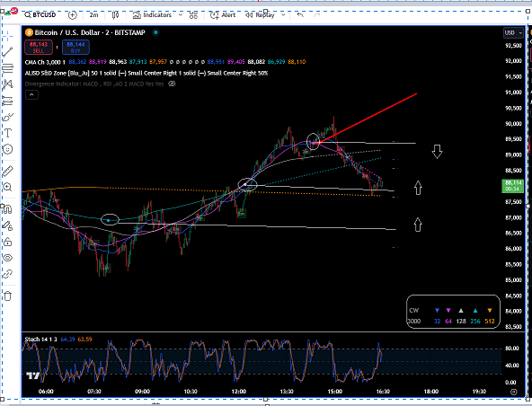The height and width of the screenshot is (406, 532).
Task: Click the 12:00 label on time axis
Action: coord(238,392)
